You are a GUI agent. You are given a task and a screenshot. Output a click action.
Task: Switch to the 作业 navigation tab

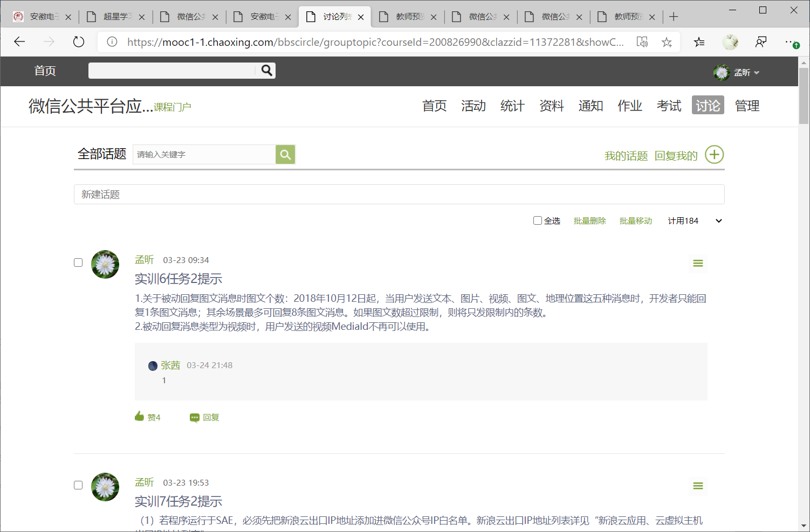pos(630,106)
